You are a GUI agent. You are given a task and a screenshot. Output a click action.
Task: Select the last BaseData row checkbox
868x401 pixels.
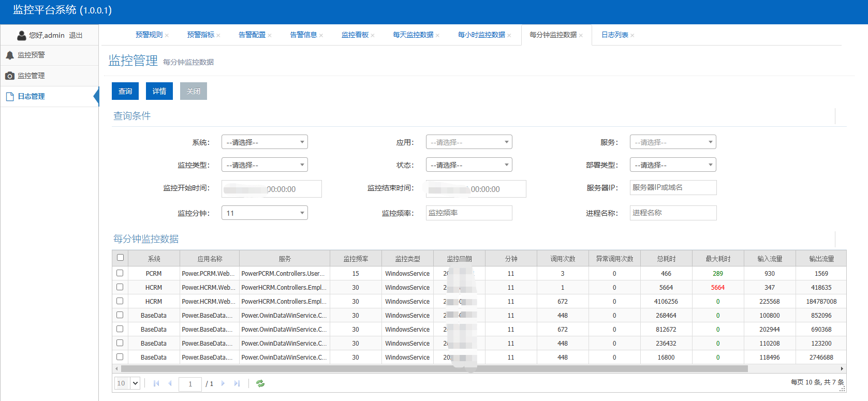point(120,357)
